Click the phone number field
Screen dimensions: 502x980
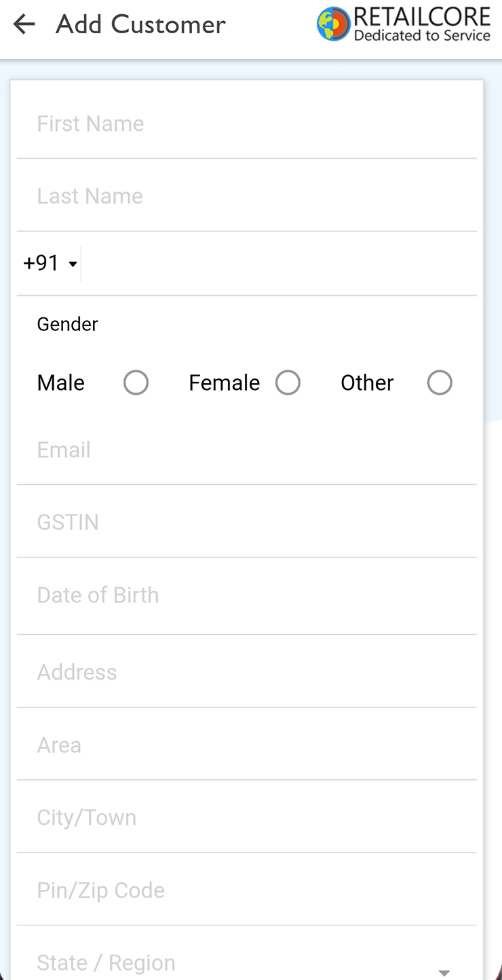point(279,263)
